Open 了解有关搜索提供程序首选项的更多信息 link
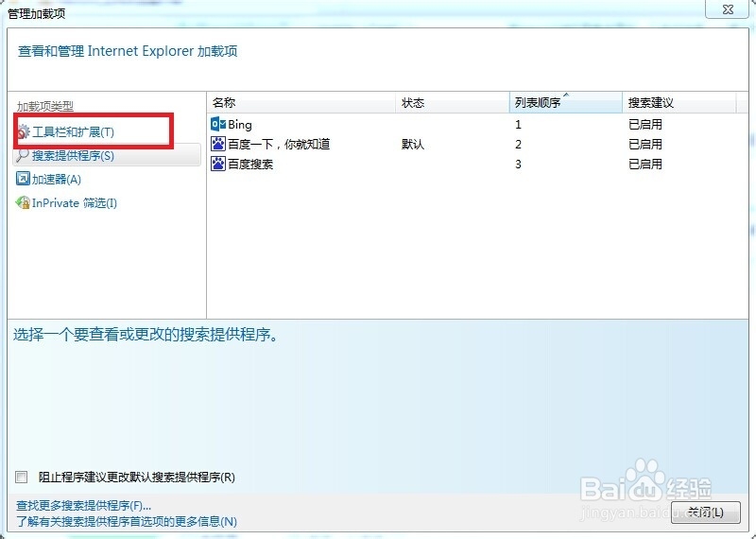The image size is (756, 539). (x=127, y=521)
